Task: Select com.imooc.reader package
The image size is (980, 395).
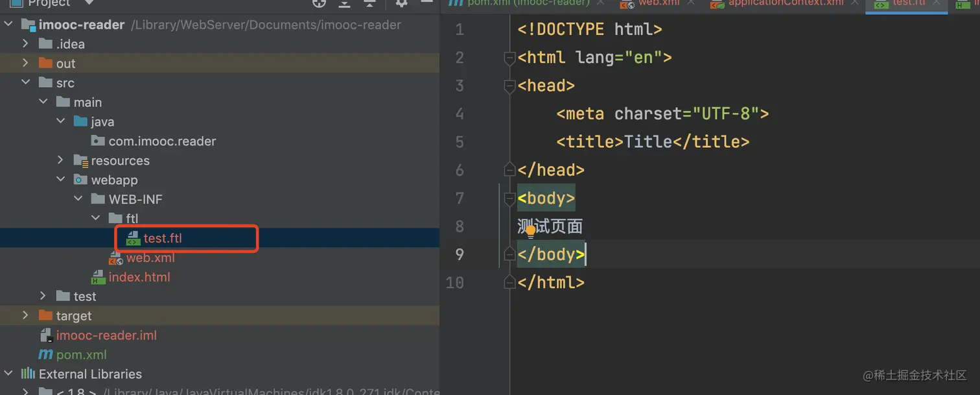Action: [x=162, y=141]
